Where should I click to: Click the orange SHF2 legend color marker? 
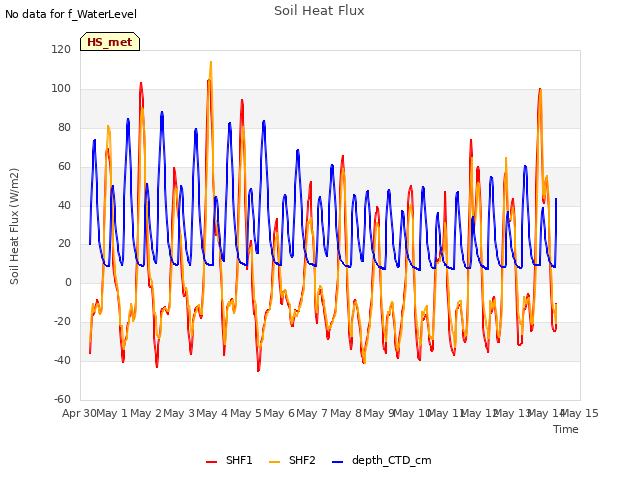pos(275,462)
